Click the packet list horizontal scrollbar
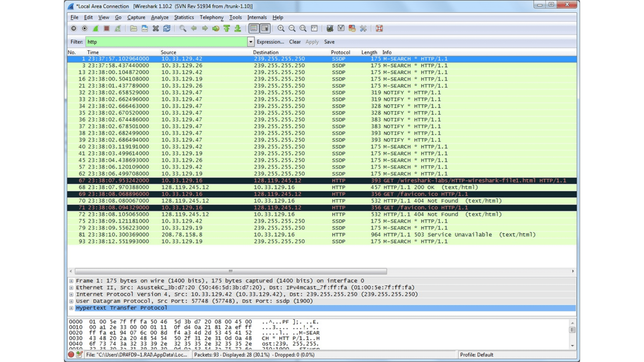Image resolution: width=644 pixels, height=362 pixels. (231, 271)
